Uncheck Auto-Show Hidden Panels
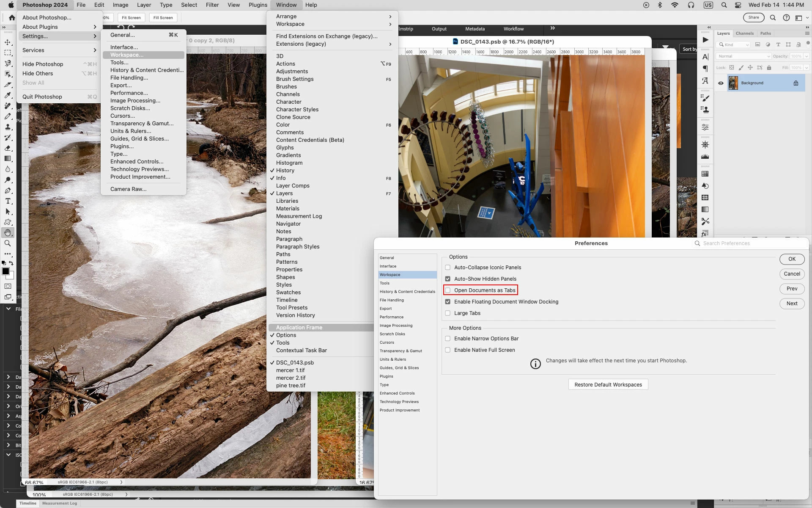This screenshot has height=508, width=812. click(448, 279)
